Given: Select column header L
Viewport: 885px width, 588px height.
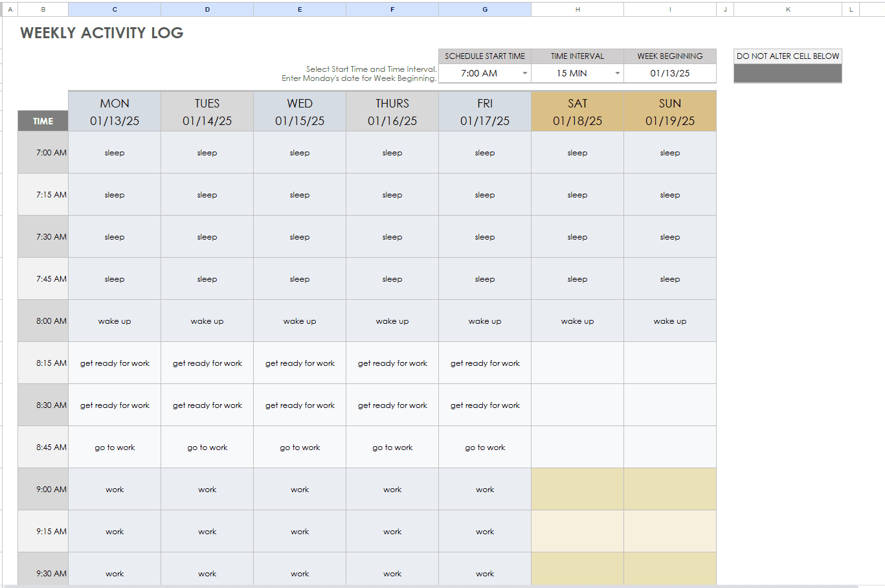Looking at the screenshot, I should click(850, 9).
